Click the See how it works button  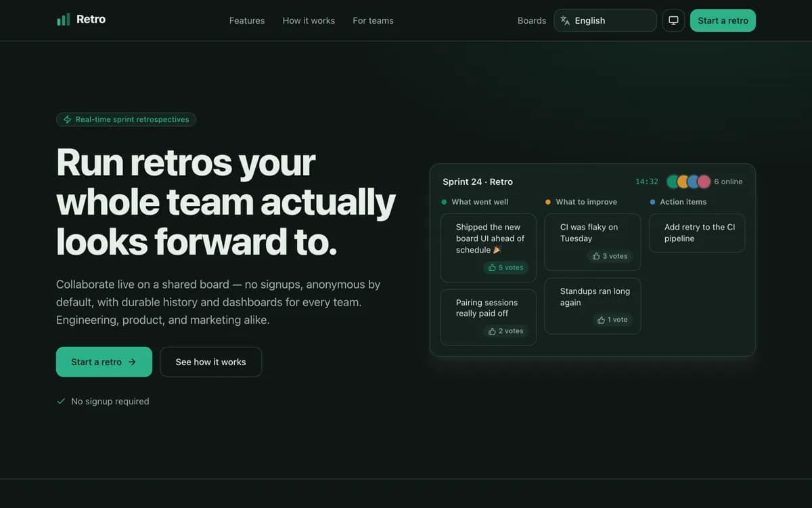tap(211, 362)
